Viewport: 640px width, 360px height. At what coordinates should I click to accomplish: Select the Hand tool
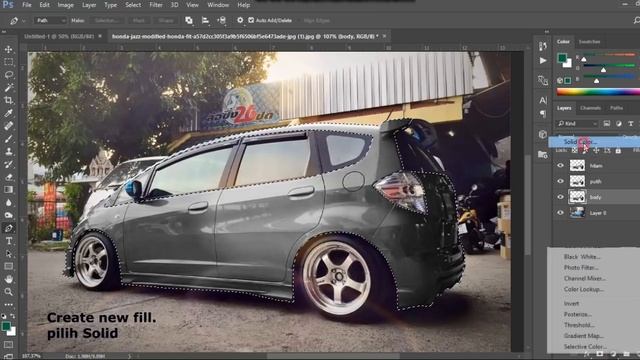coord(9,279)
